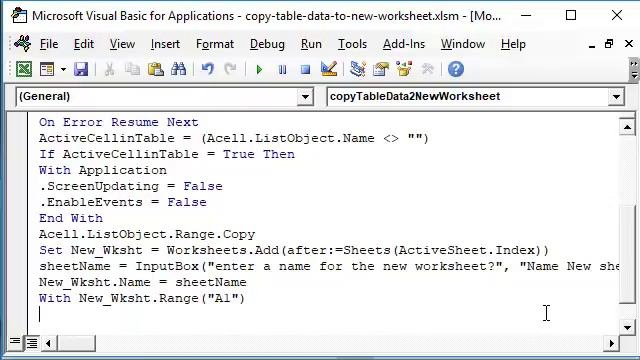Open Find with the binoculars icon
The width and height of the screenshot is (640, 360).
(x=178, y=69)
